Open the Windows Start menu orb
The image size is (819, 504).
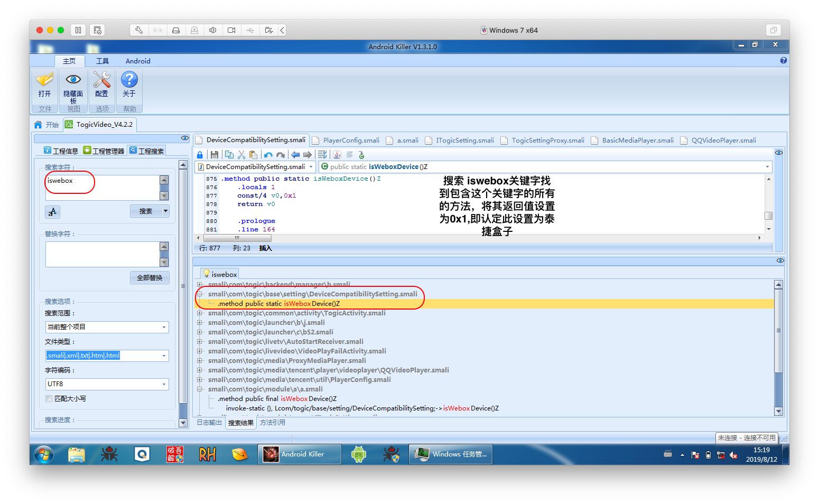(x=44, y=454)
